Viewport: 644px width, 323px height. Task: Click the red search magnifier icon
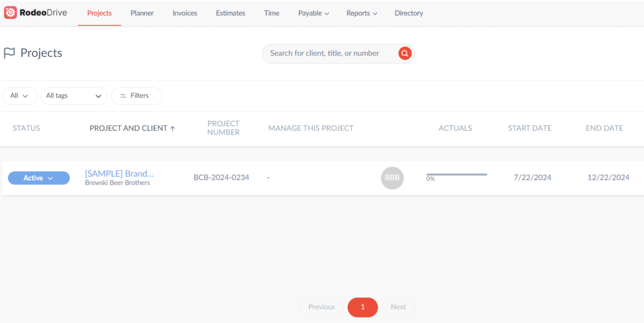tap(405, 53)
